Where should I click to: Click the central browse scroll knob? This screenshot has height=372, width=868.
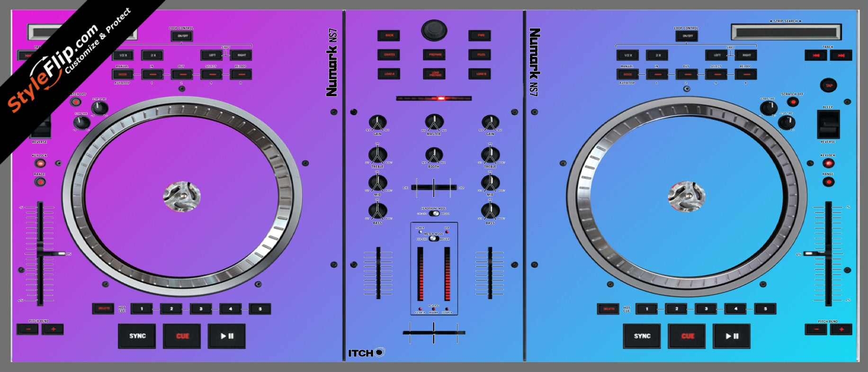(x=434, y=30)
